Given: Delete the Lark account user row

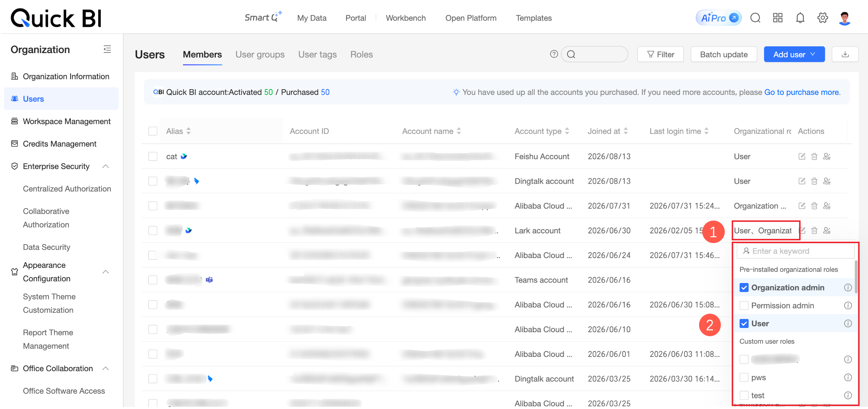Looking at the screenshot, I should pos(814,231).
